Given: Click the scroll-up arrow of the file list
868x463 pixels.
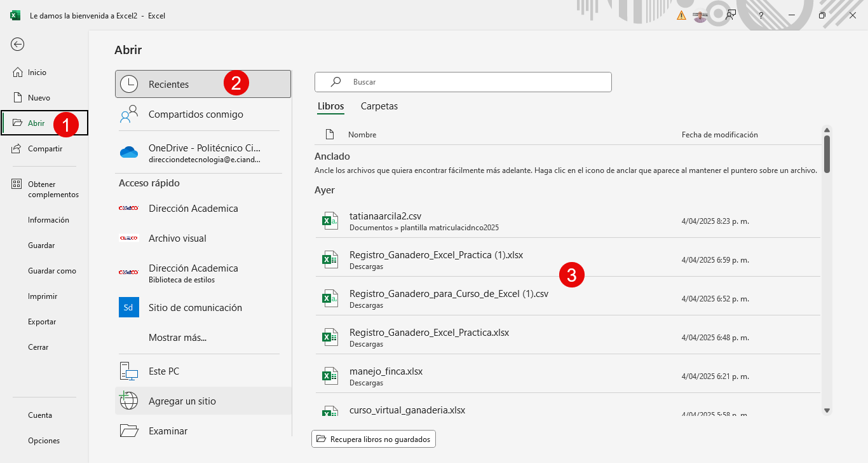Looking at the screenshot, I should click(x=827, y=130).
